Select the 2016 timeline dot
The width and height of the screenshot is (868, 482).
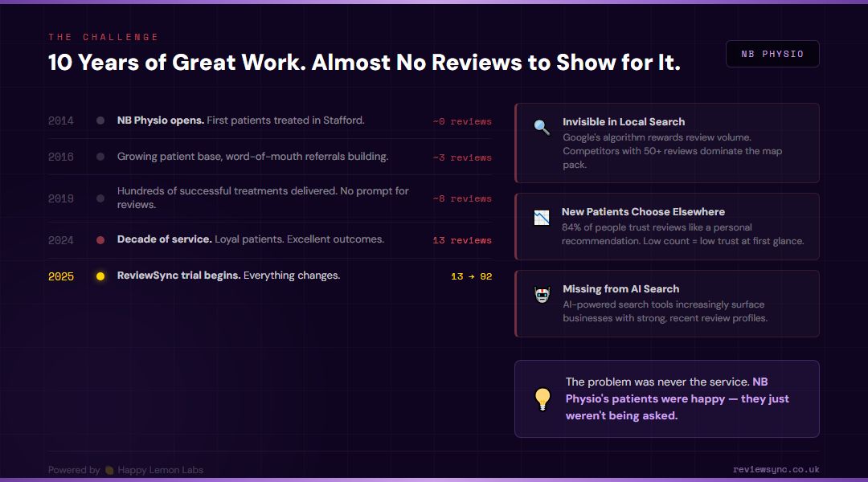coord(100,157)
